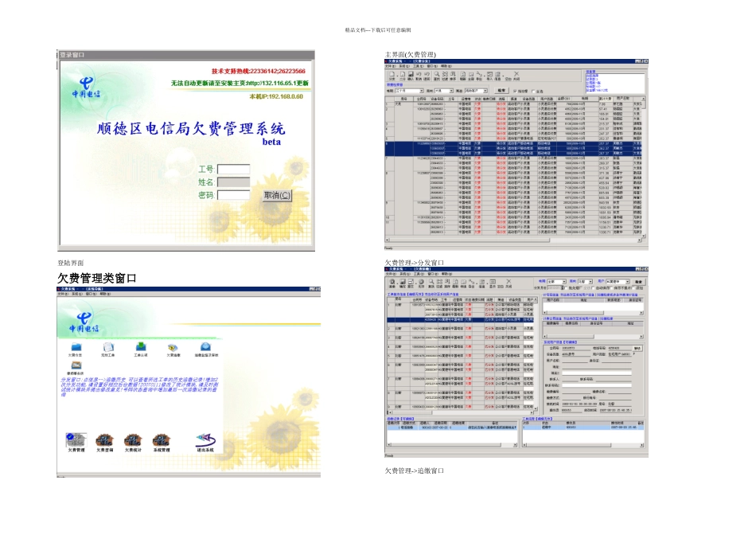Click main window horizontal scrollbar
The width and height of the screenshot is (756, 535).
513,240
